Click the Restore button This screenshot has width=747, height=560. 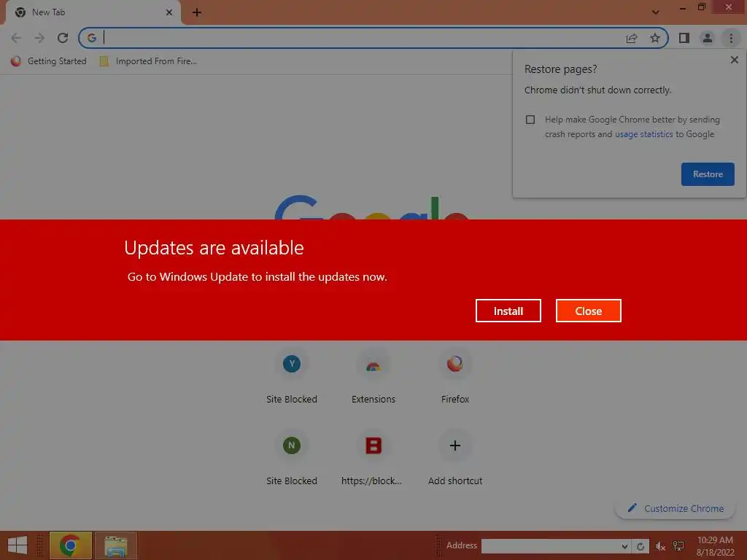(708, 174)
